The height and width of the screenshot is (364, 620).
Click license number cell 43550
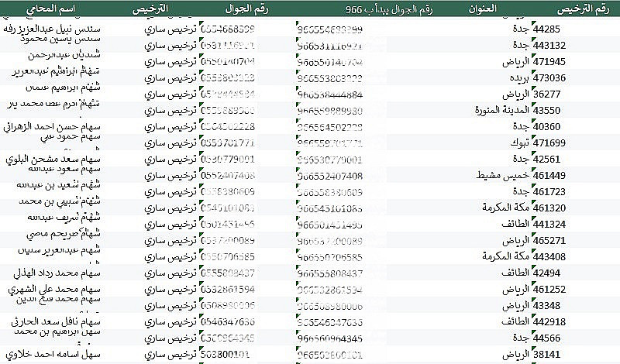(546, 110)
